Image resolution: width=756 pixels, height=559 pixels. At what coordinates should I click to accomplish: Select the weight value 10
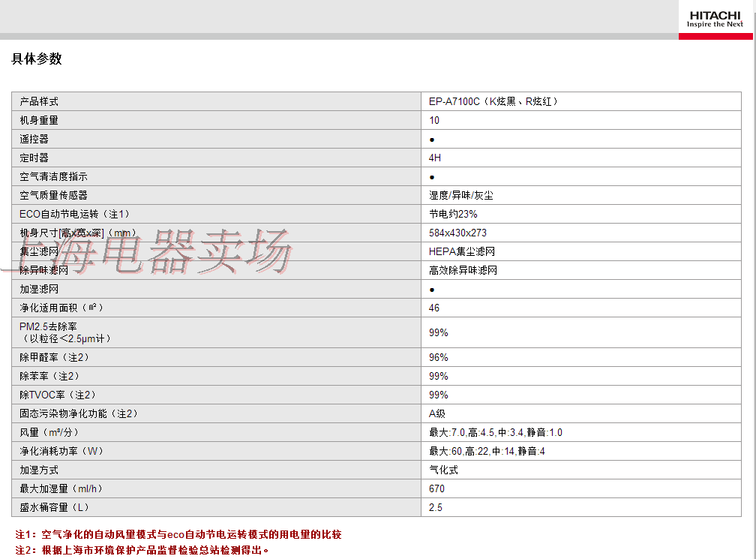[x=434, y=120]
